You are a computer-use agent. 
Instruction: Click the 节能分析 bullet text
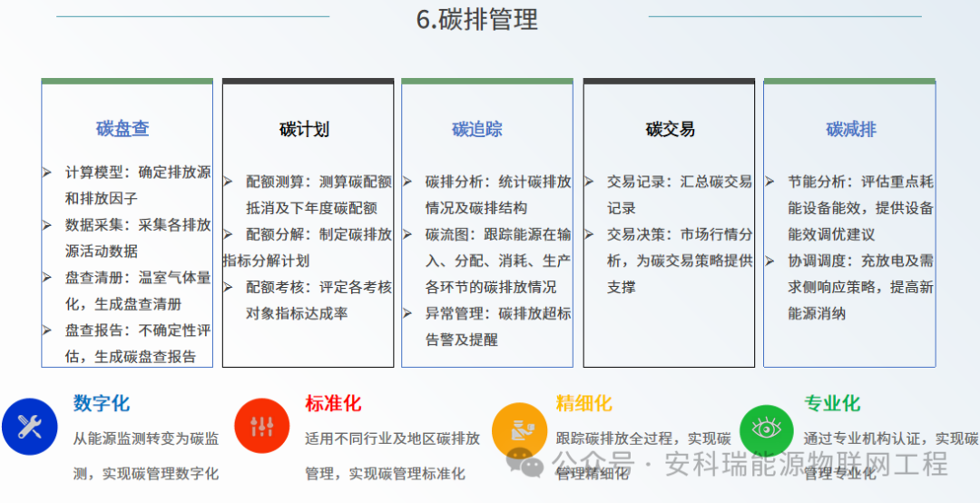point(860,208)
